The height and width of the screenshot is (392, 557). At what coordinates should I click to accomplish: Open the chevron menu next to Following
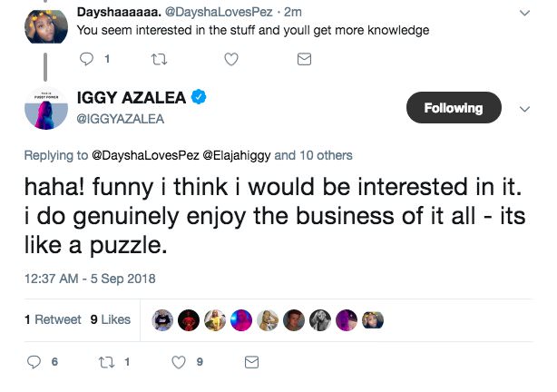523,108
